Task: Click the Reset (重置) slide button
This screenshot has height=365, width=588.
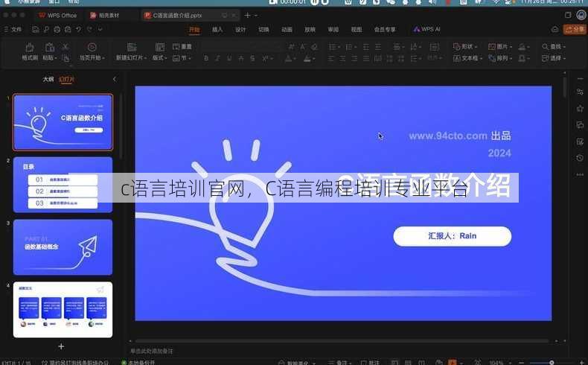Action: (182, 46)
